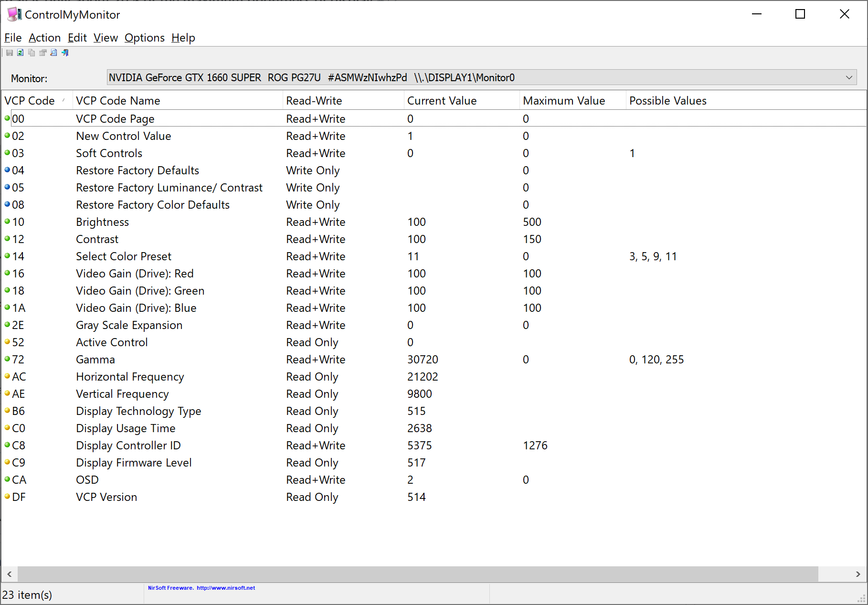Open the Help menu

point(183,38)
